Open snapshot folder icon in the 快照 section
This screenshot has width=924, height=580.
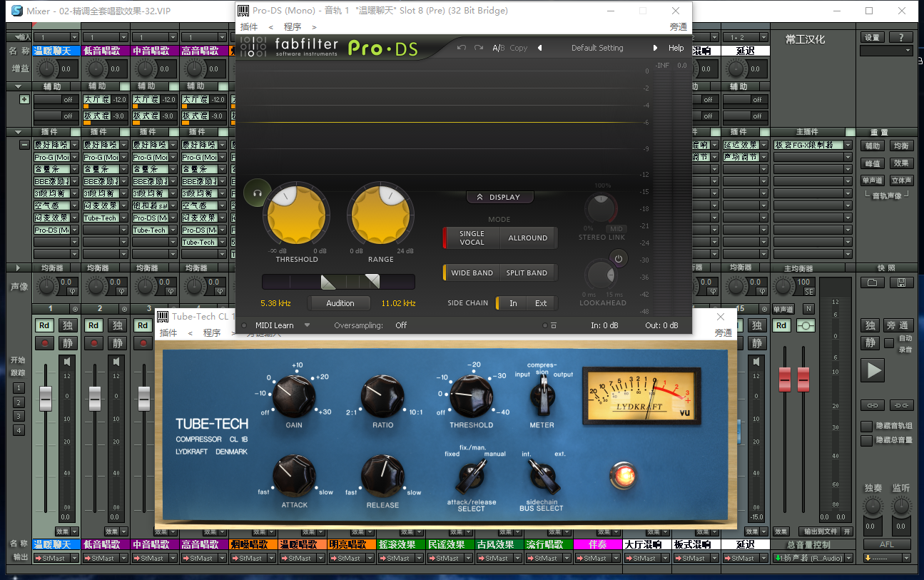point(871,283)
